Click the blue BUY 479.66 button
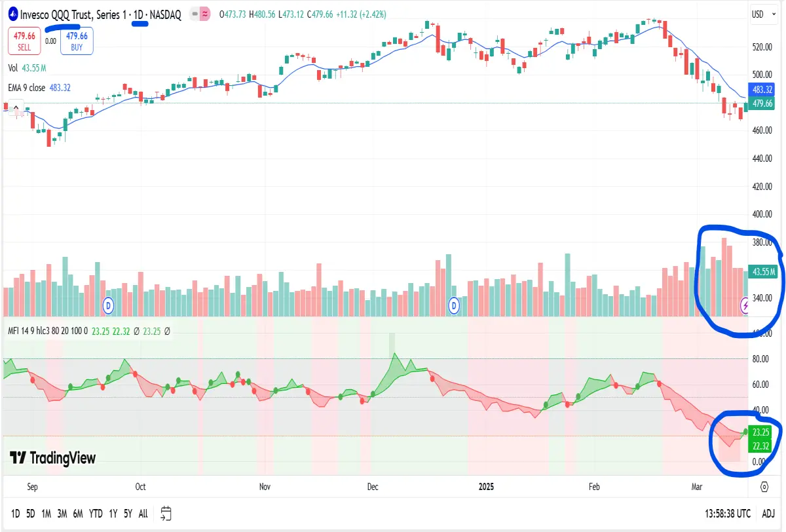 77,41
